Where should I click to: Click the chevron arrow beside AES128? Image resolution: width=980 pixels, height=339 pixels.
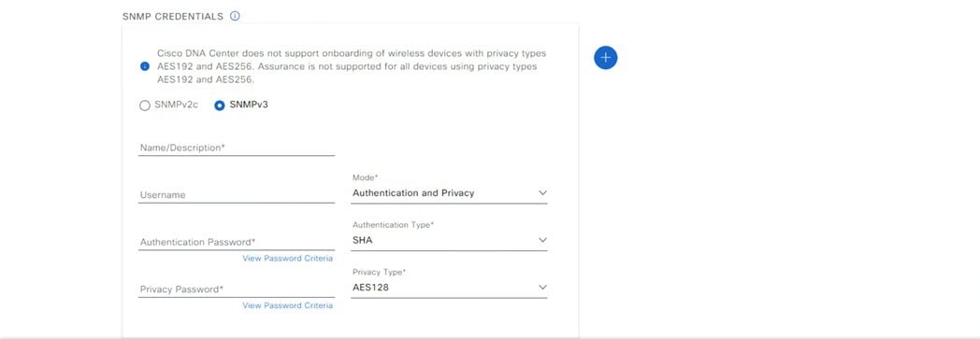click(541, 288)
